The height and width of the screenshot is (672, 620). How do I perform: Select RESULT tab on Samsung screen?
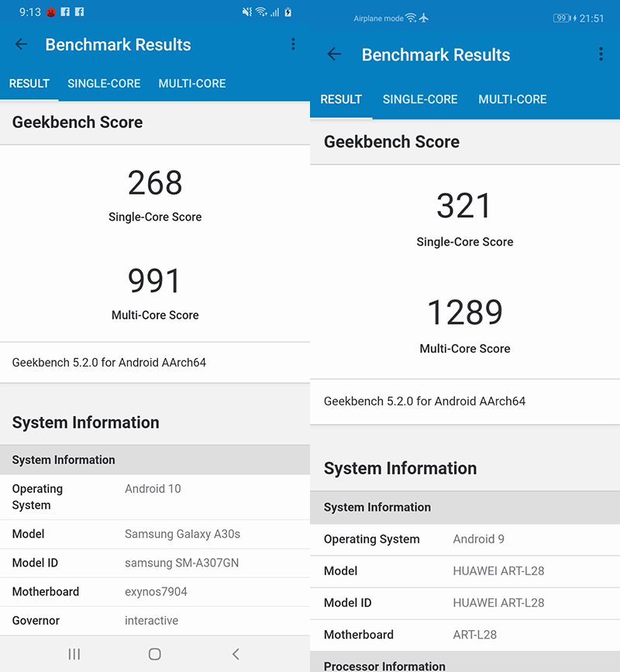point(29,84)
